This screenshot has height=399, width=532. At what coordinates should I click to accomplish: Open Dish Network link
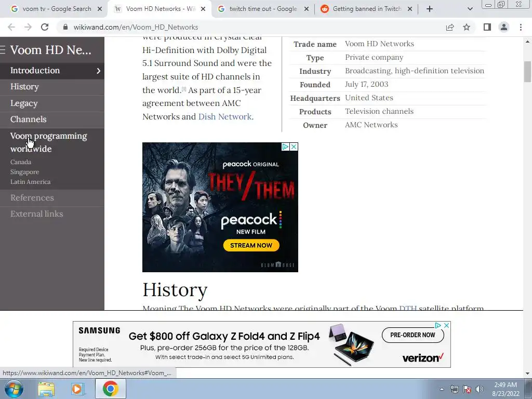point(224,117)
